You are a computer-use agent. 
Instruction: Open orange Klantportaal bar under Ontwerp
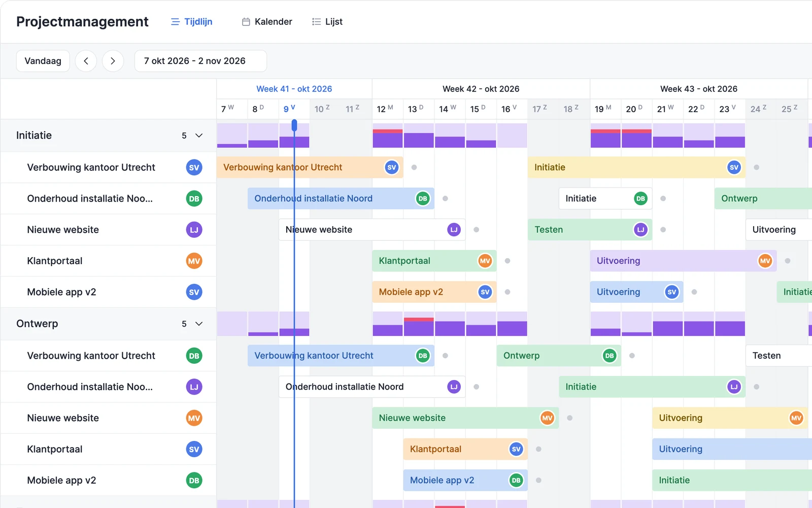465,449
